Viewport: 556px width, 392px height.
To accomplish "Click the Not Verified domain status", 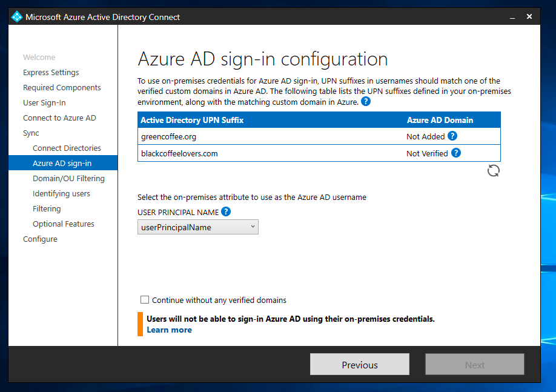I will pos(427,154).
